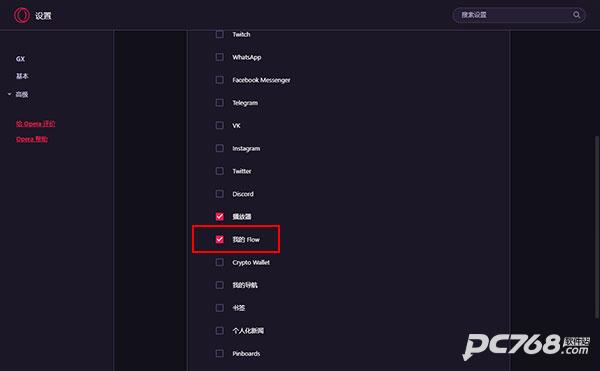The image size is (600, 371).
Task: Click the vertical scrollbar on the right
Action: tap(597, 227)
